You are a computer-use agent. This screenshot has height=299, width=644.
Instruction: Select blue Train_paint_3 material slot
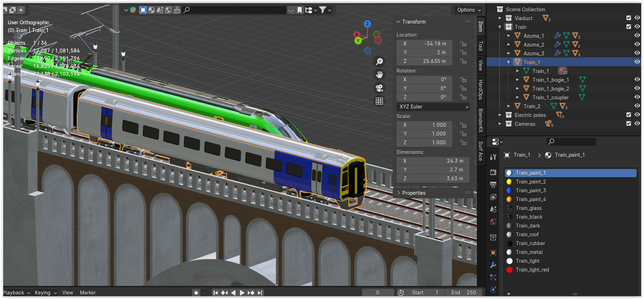click(x=570, y=191)
